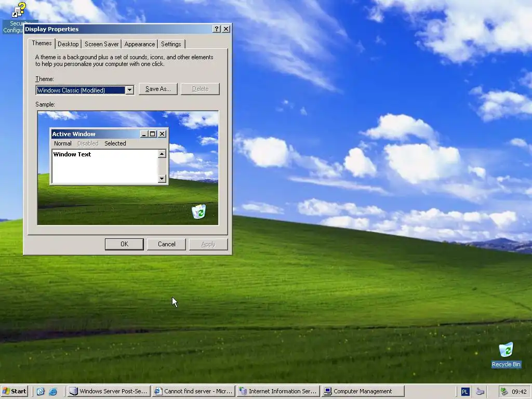Open the Appearance tab

click(139, 44)
